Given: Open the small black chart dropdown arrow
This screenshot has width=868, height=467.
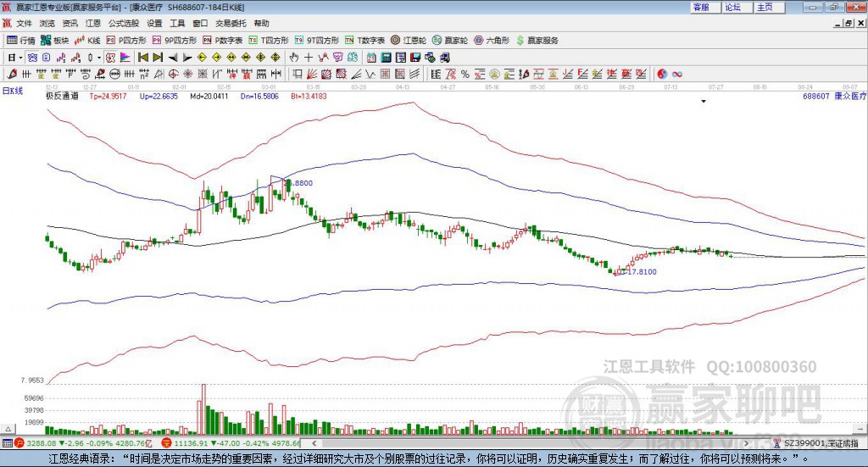Looking at the screenshot, I should (x=704, y=101).
